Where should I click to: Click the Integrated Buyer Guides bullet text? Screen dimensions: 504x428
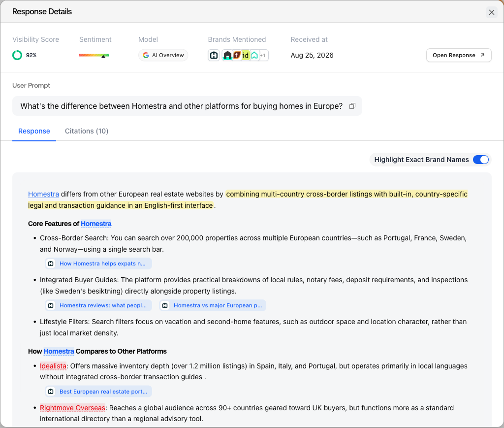coord(253,286)
